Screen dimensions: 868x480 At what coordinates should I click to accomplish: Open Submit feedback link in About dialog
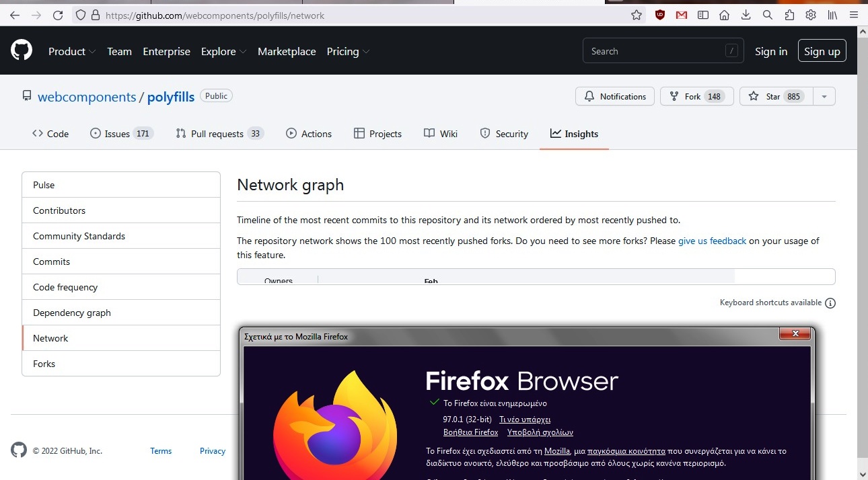[x=540, y=432]
